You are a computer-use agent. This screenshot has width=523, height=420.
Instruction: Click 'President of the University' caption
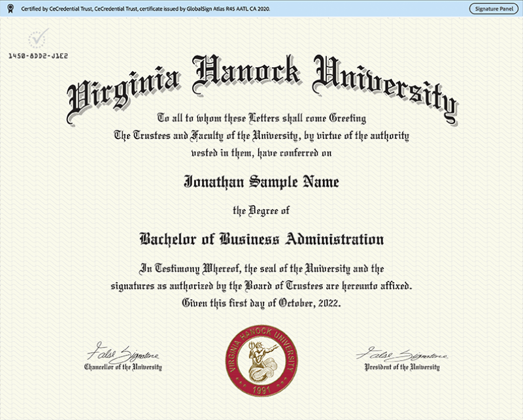pos(402,367)
